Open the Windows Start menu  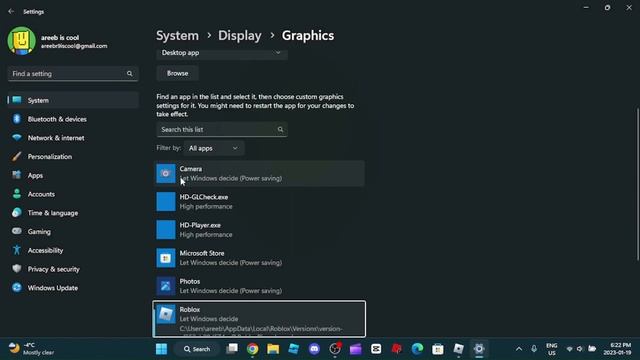coord(162,349)
